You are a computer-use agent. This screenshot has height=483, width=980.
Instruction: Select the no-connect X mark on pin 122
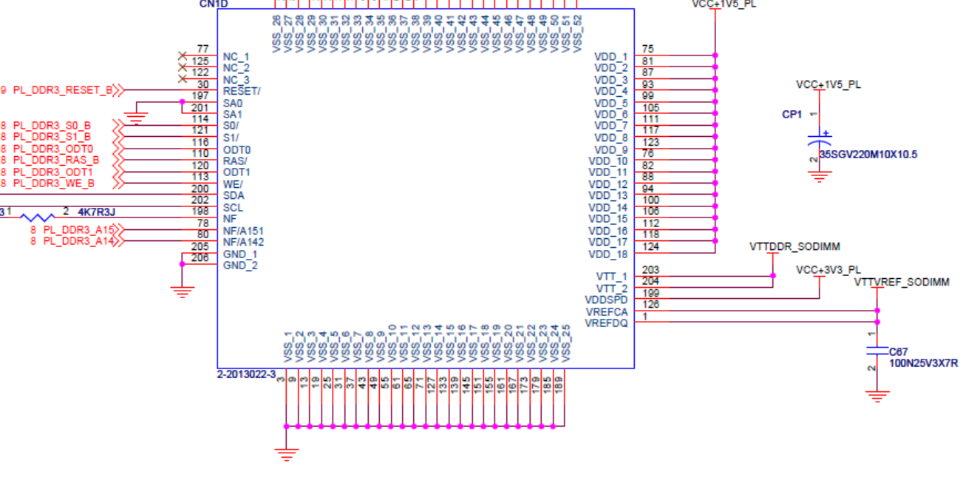(183, 79)
